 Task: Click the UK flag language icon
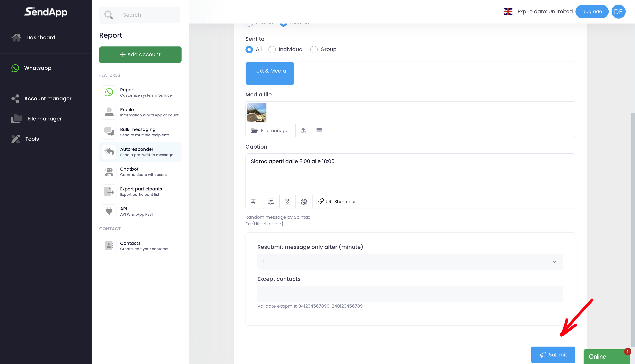tap(508, 12)
